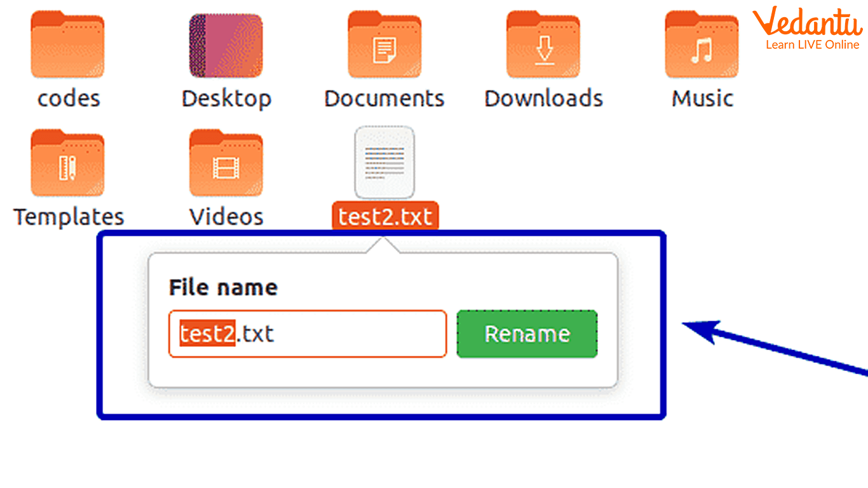
Task: Click the Vedantu logo
Action: click(x=806, y=29)
